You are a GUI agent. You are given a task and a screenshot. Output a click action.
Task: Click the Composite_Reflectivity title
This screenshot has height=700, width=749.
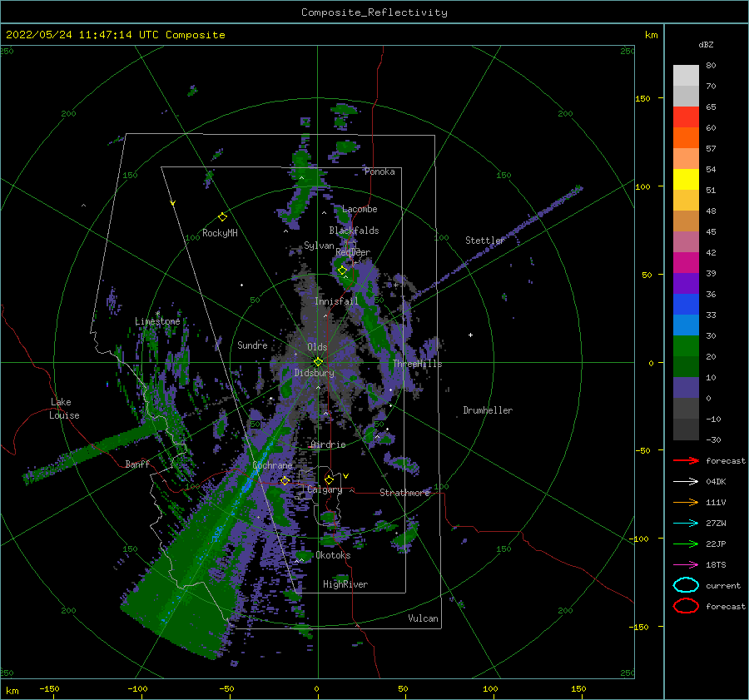(374, 12)
